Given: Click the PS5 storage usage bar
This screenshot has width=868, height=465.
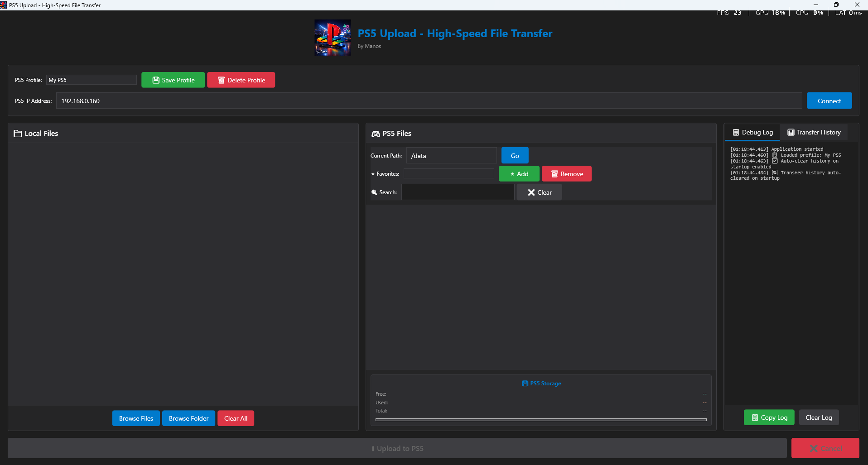Looking at the screenshot, I should (x=541, y=420).
